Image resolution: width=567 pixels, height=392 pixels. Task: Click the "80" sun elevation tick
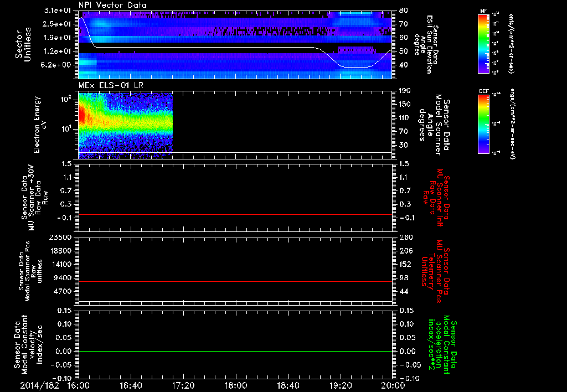point(403,11)
